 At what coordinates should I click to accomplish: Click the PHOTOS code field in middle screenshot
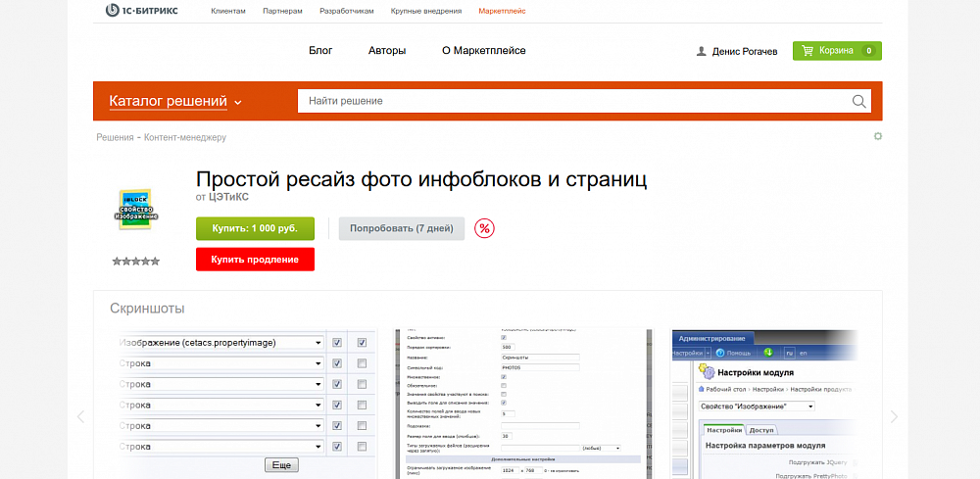click(541, 368)
